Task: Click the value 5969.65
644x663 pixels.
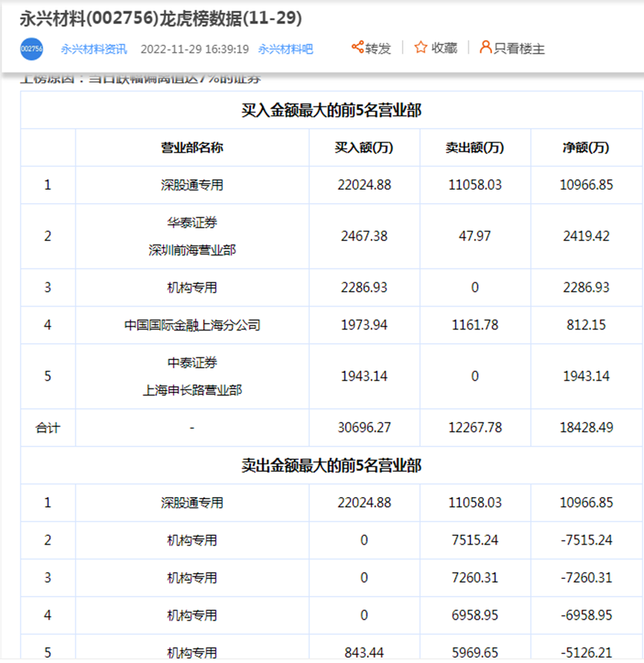Action: point(475,653)
